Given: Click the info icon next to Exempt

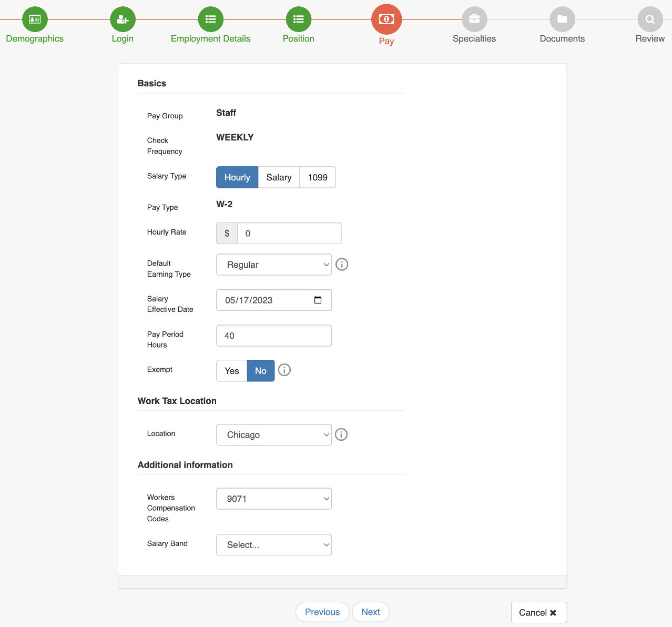Looking at the screenshot, I should tap(284, 370).
